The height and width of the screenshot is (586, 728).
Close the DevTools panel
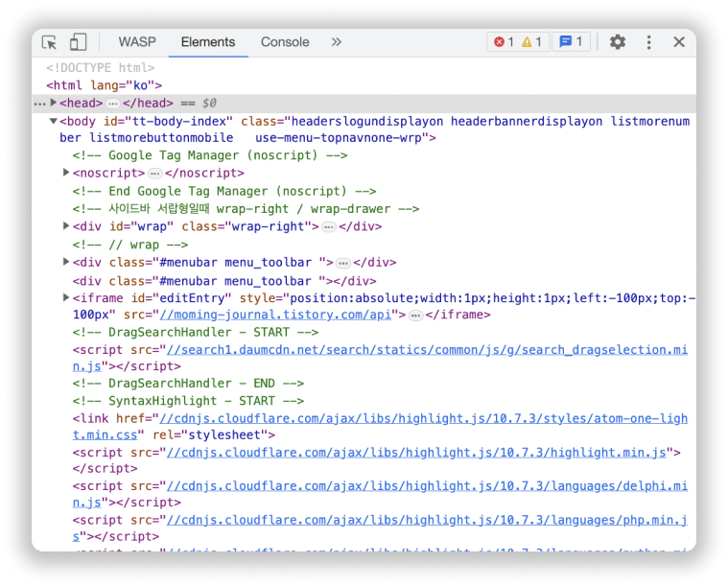pos(679,42)
